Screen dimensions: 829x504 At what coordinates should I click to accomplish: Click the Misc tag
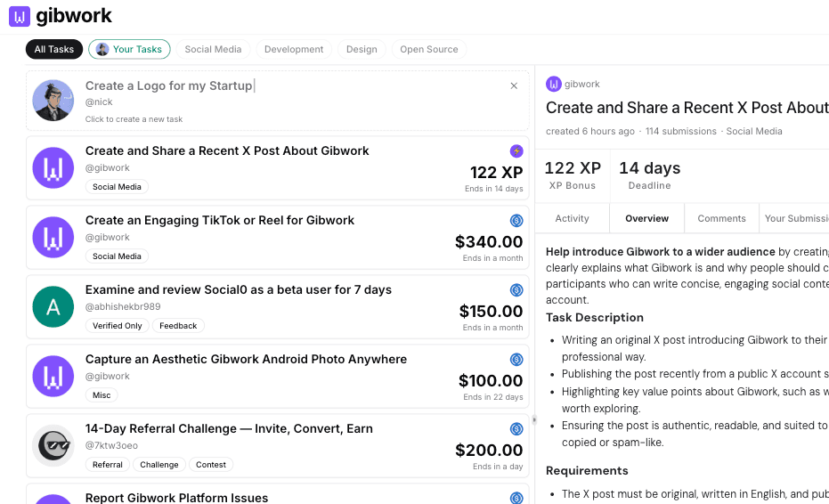102,395
